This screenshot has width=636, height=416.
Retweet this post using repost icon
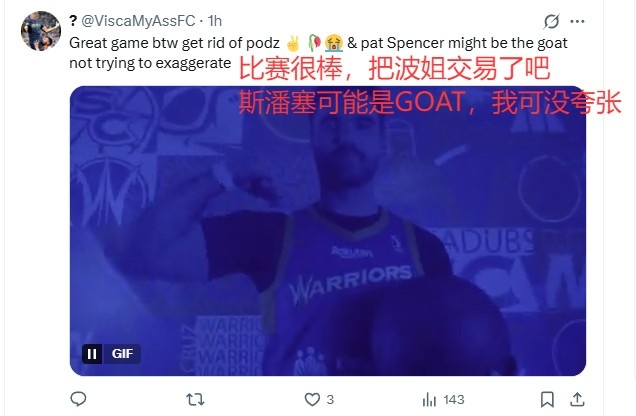pyautogui.click(x=195, y=400)
